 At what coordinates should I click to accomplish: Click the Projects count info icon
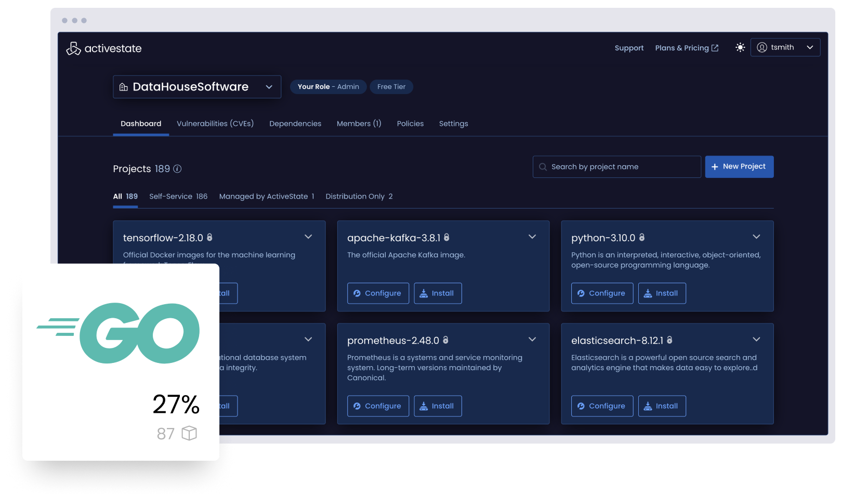(x=177, y=168)
